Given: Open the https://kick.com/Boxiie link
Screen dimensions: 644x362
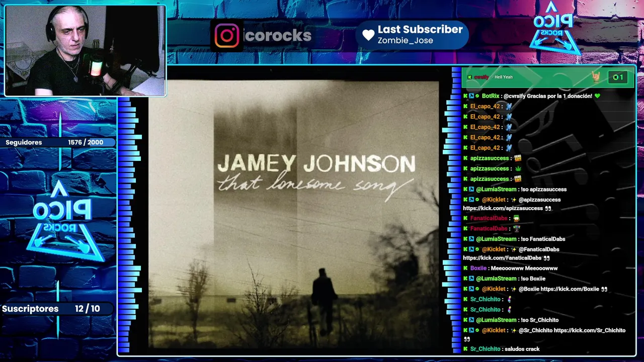Looking at the screenshot, I should point(570,289).
